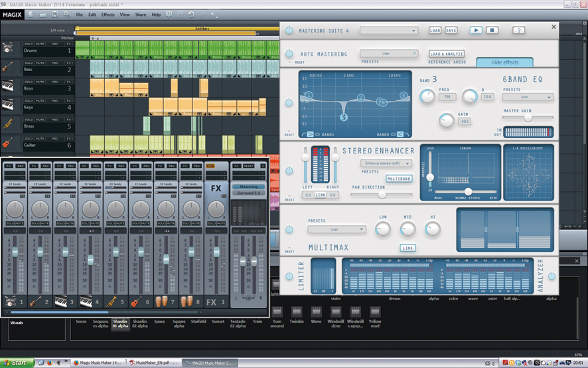Viewport: 588px width, 368px height.
Task: Toggle the 6 Band EQ power button
Action: [x=289, y=102]
